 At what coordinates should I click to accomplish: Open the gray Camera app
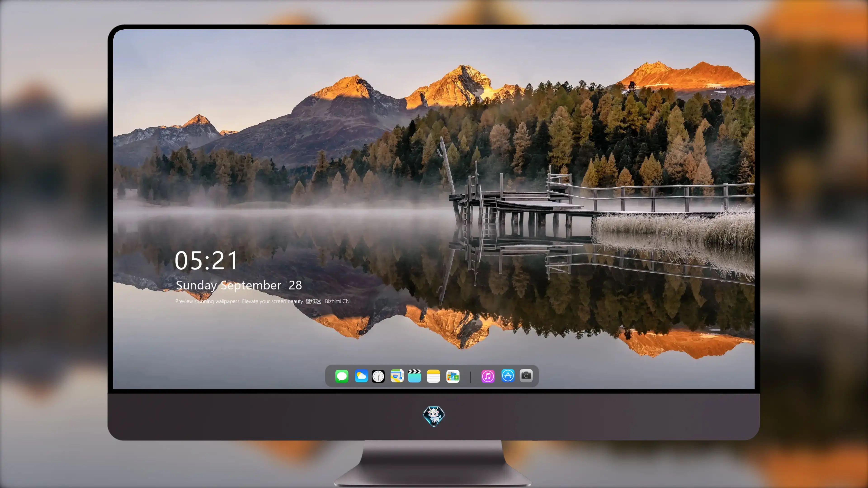click(526, 375)
